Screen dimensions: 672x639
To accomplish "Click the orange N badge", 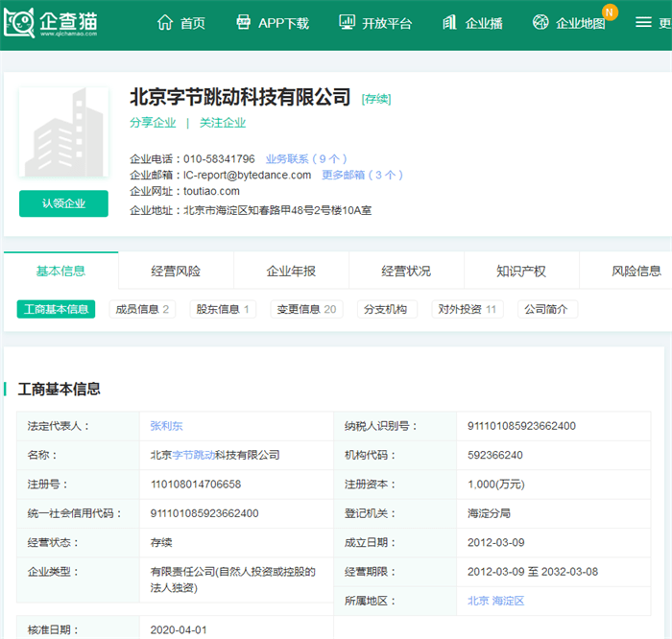I will click(610, 12).
